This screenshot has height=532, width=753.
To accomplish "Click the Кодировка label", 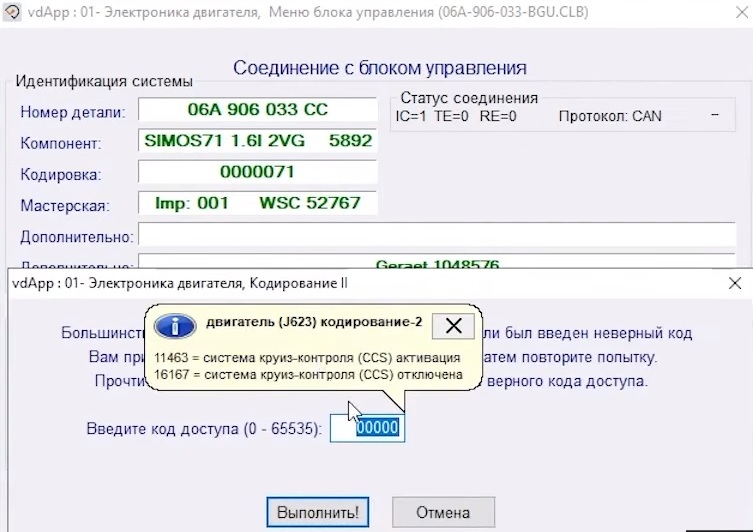I will tap(61, 175).
